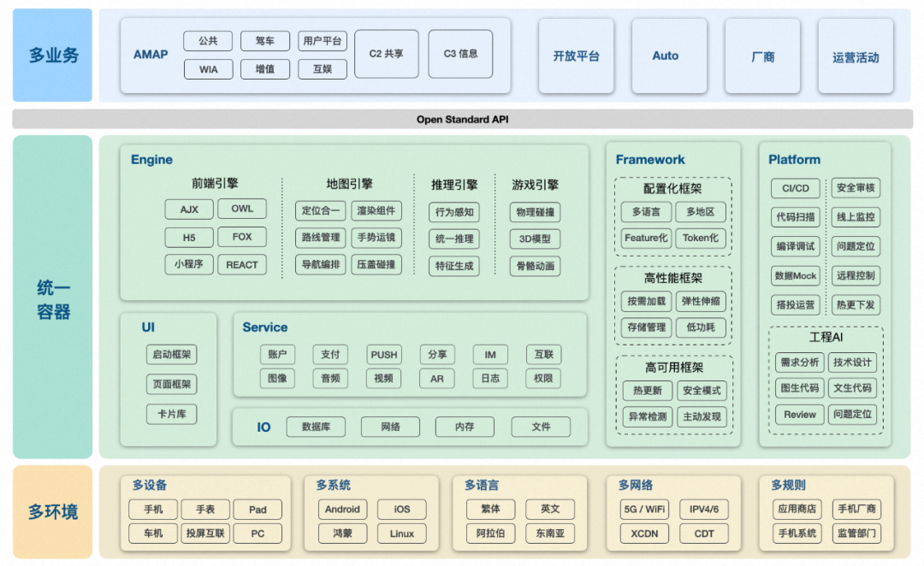
Task: Click the 热更新 box
Action: pos(647,391)
